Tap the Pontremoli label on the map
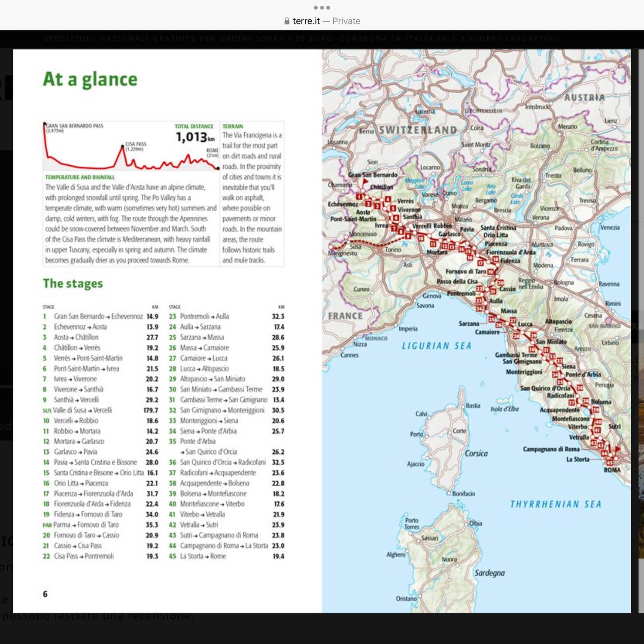 coord(461,293)
